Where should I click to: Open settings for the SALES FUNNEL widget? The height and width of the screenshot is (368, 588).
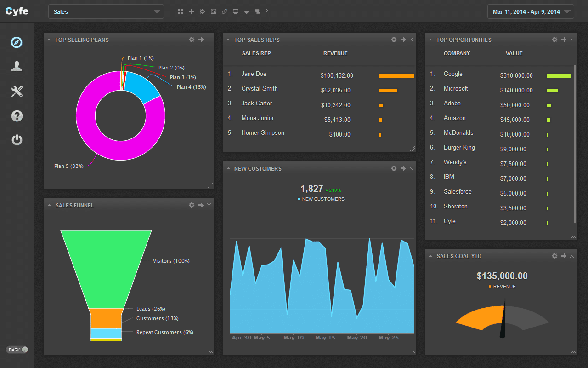coord(192,205)
